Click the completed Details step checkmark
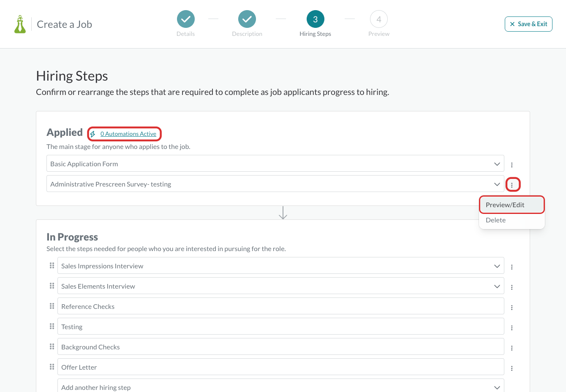The width and height of the screenshot is (566, 392). tap(186, 19)
